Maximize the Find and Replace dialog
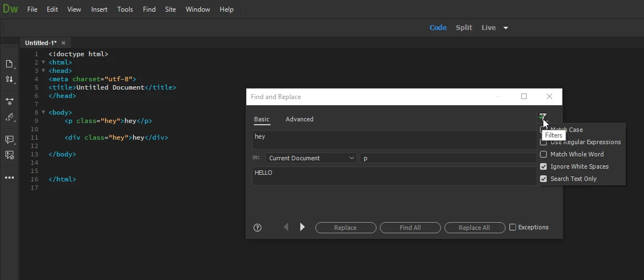The image size is (644, 280). click(524, 96)
